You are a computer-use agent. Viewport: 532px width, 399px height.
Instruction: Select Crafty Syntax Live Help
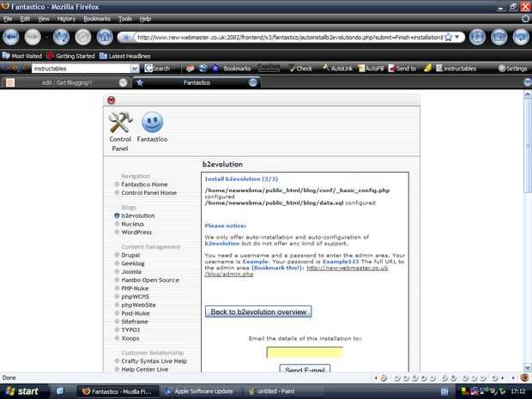(154, 361)
